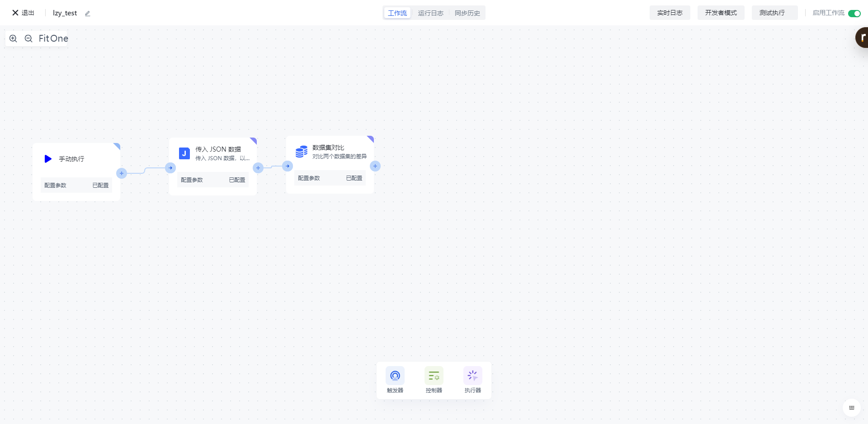This screenshot has width=868, height=424.
Task: Run the workflow with 测试执行 button
Action: [772, 13]
